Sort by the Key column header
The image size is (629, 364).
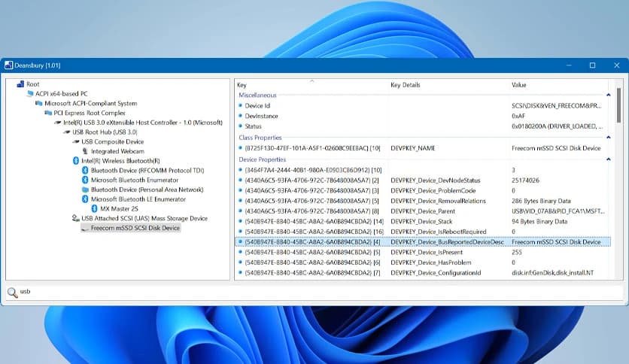(x=311, y=85)
